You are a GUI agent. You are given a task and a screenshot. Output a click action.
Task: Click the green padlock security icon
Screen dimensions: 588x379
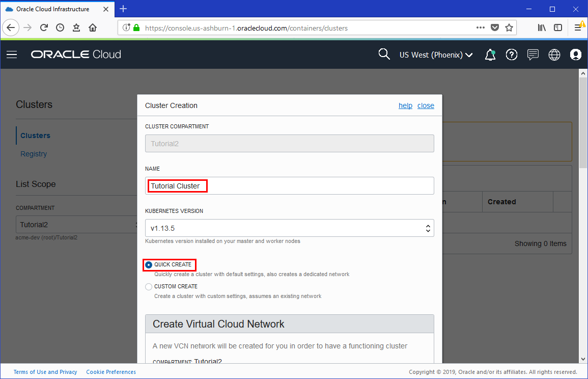point(136,28)
